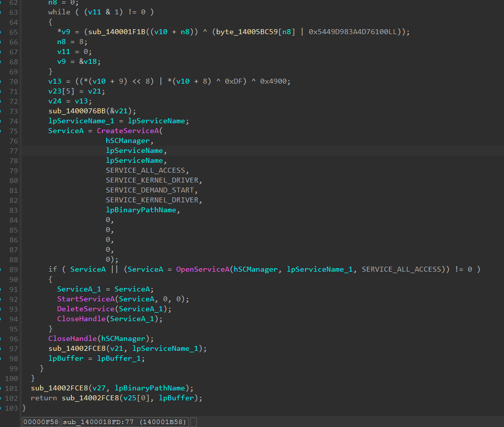Select the hSCManager argument on line 76
Image resolution: width=504 pixels, height=427 pixels.
[128, 141]
